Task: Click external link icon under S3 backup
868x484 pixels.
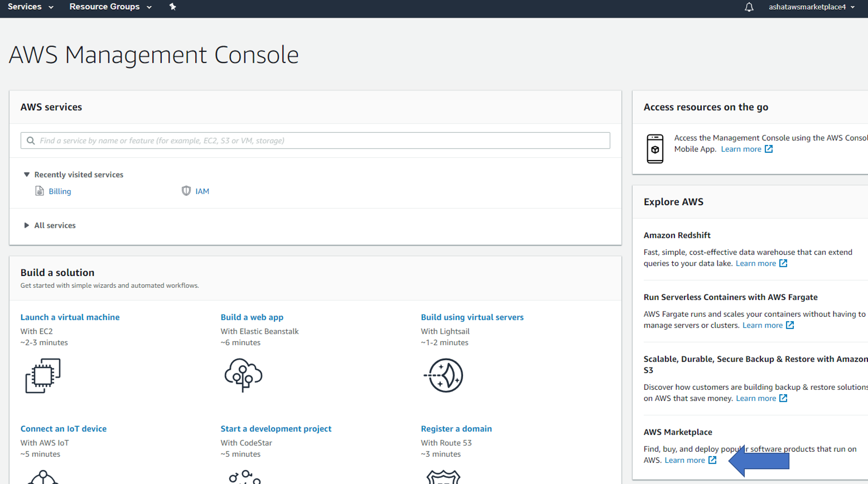Action: (x=783, y=398)
